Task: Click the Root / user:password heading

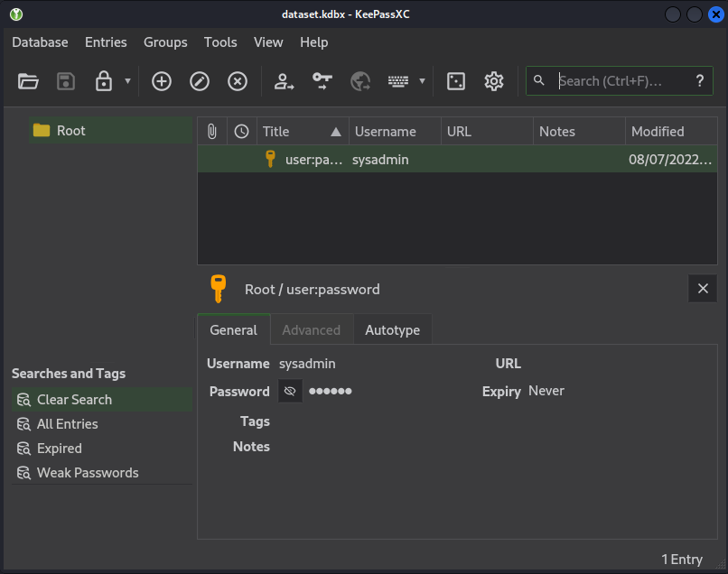Action: 312,290
